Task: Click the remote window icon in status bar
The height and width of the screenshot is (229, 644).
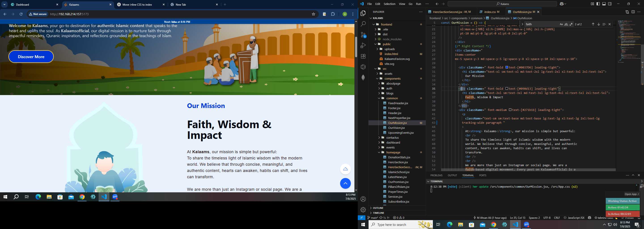Action: pyautogui.click(x=362, y=218)
